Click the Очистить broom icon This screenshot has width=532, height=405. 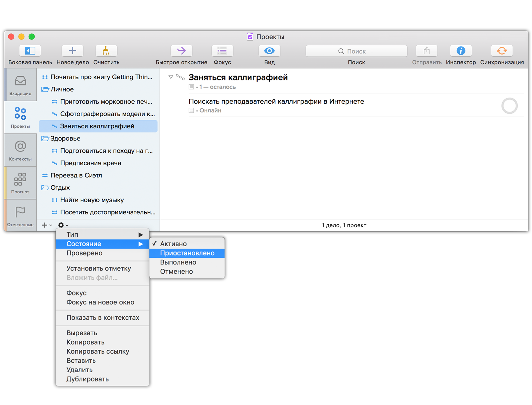[106, 51]
